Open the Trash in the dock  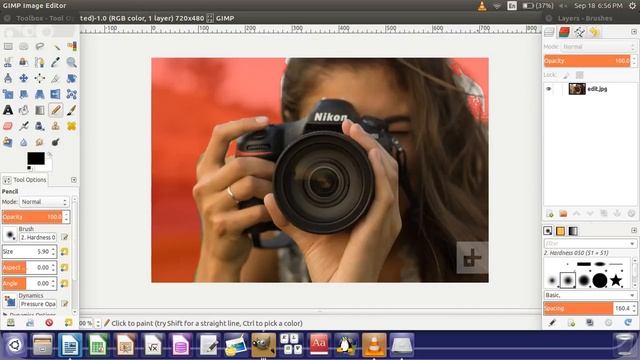(624, 345)
